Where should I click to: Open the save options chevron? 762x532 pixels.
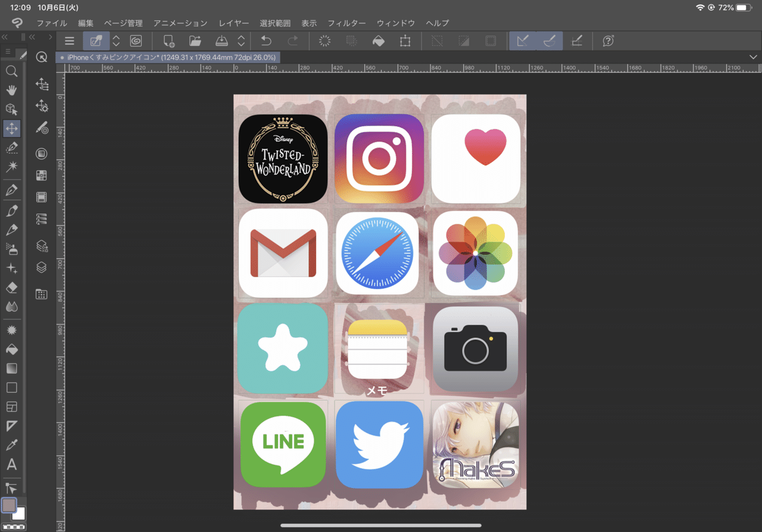coord(241,40)
